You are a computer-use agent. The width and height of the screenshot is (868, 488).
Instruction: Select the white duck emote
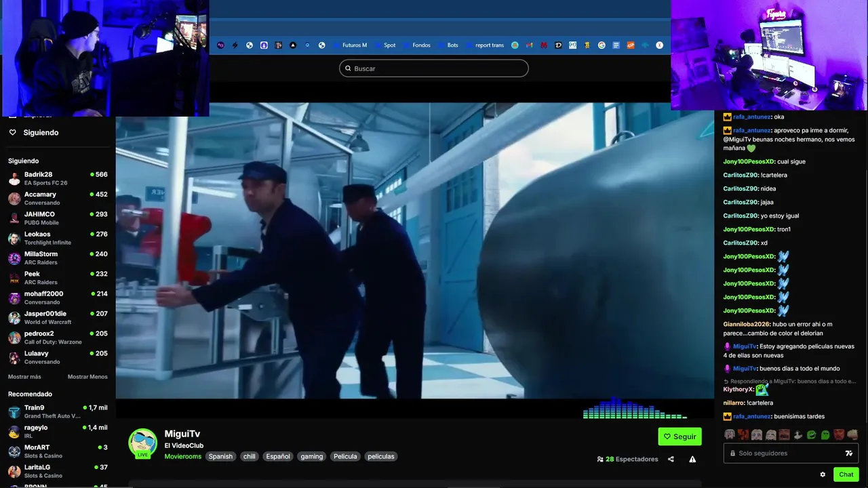798,434
